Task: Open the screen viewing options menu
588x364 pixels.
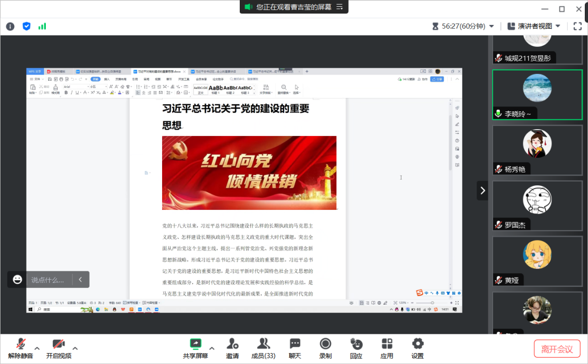Action: coord(340,7)
